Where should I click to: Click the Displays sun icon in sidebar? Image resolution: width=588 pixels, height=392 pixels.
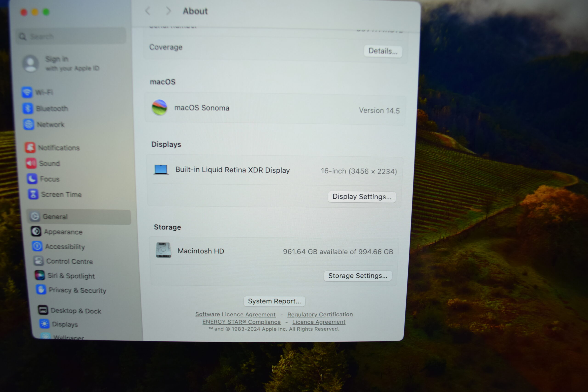tap(44, 324)
